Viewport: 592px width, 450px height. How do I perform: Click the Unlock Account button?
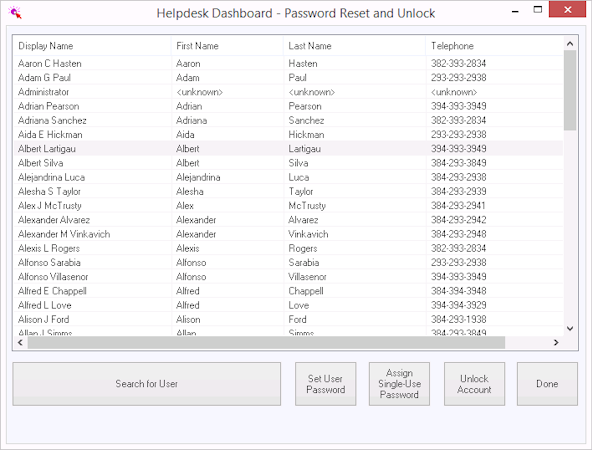(474, 384)
